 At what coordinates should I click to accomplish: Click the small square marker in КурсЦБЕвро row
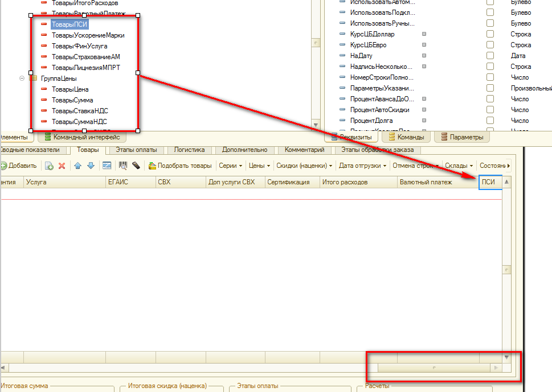click(x=424, y=44)
